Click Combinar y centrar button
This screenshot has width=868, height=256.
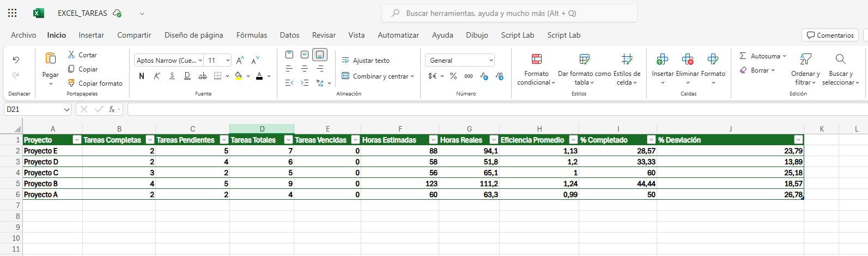378,76
